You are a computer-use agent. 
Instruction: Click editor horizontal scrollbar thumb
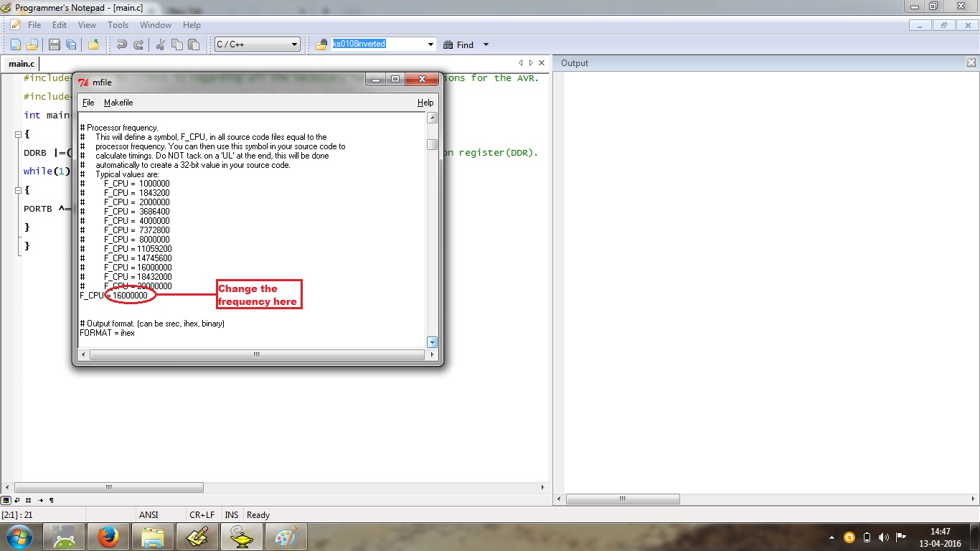[109, 487]
